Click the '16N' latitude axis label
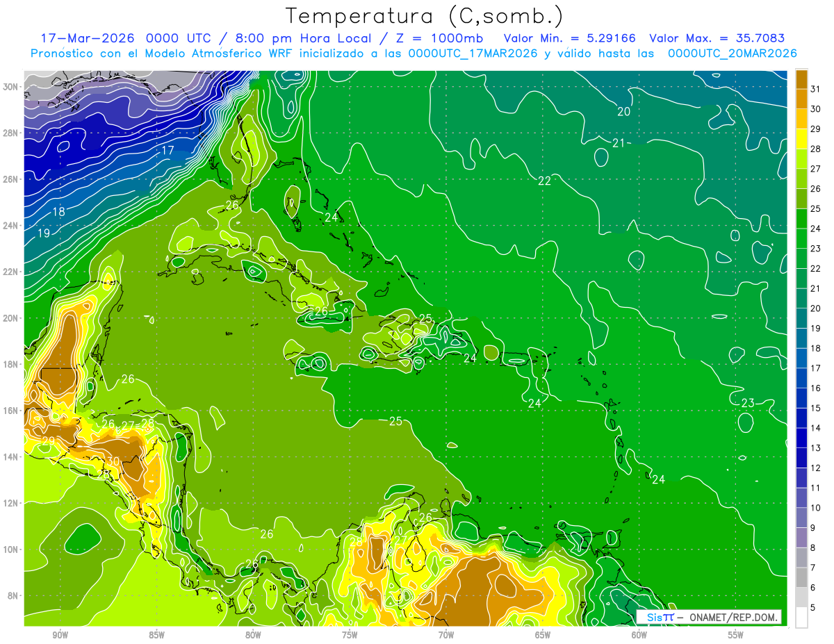The height and width of the screenshot is (644, 834). point(10,411)
